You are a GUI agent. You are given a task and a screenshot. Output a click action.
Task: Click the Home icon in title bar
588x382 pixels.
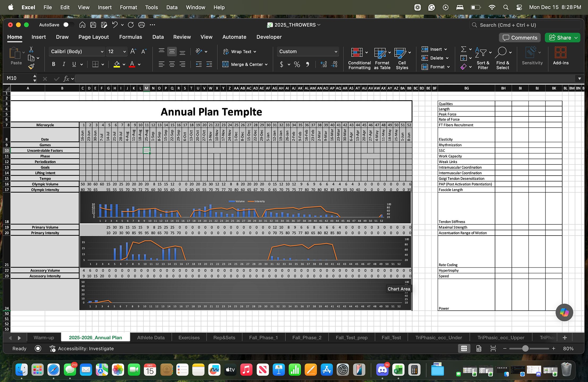pyautogui.click(x=82, y=25)
